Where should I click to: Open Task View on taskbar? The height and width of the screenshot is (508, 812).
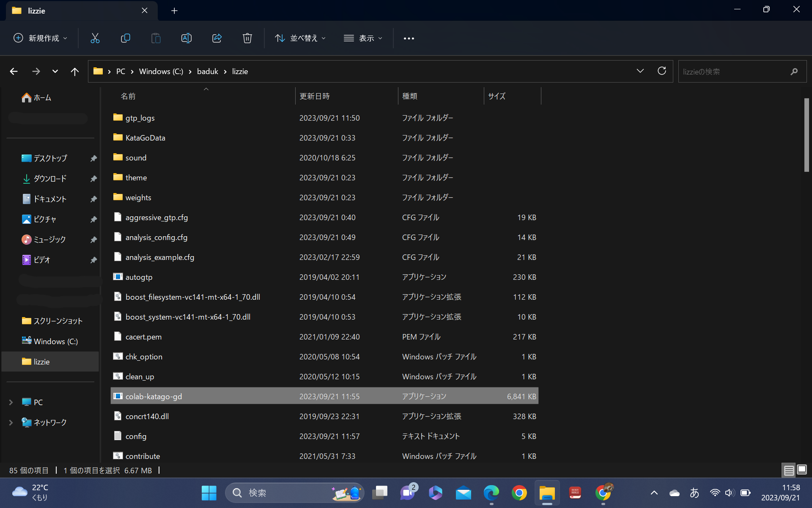(x=380, y=493)
